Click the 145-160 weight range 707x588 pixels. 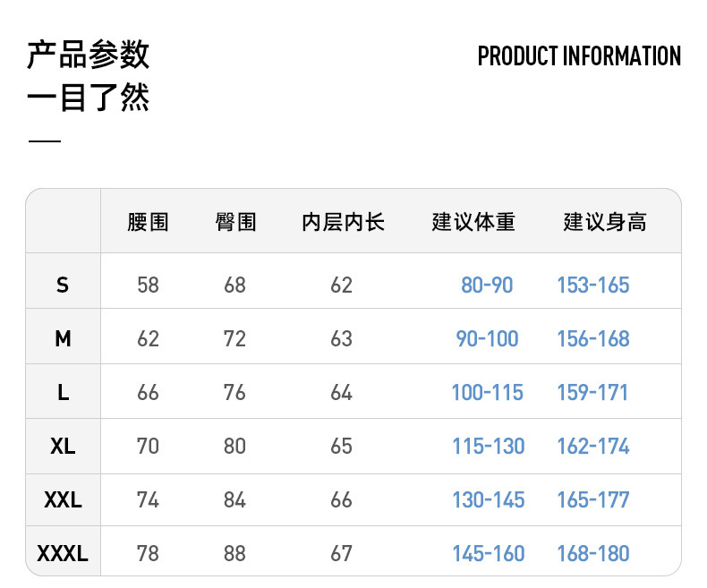(488, 554)
